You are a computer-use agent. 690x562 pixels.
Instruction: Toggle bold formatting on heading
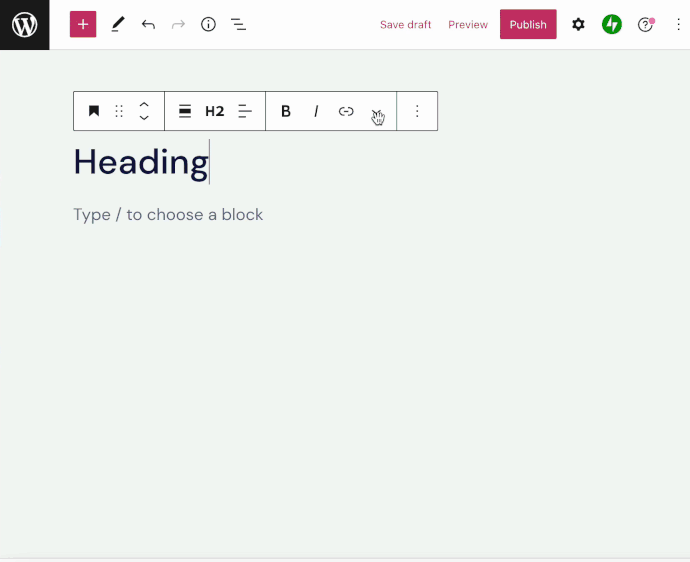point(286,111)
